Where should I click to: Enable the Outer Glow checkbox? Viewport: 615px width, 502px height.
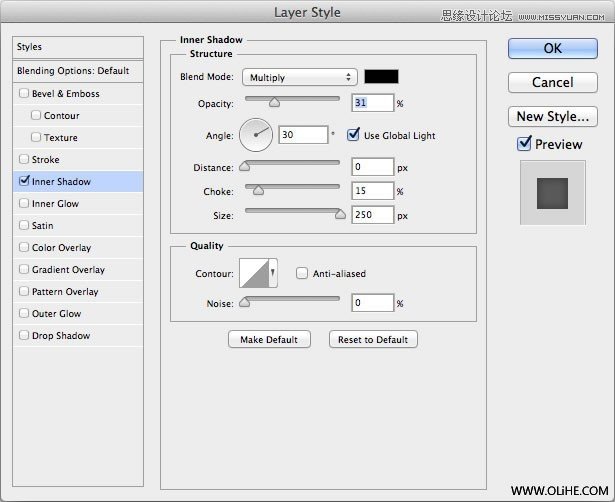pos(24,313)
